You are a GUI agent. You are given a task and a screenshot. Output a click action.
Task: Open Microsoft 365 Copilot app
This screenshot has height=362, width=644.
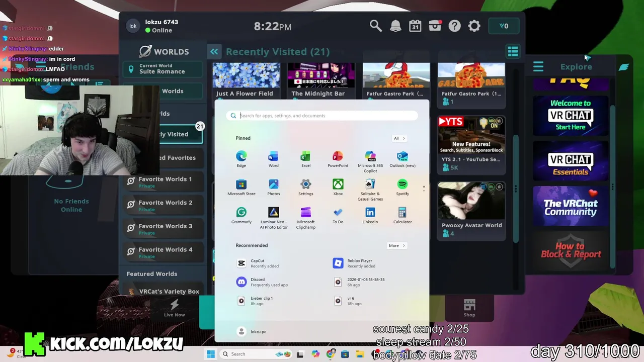[370, 161]
